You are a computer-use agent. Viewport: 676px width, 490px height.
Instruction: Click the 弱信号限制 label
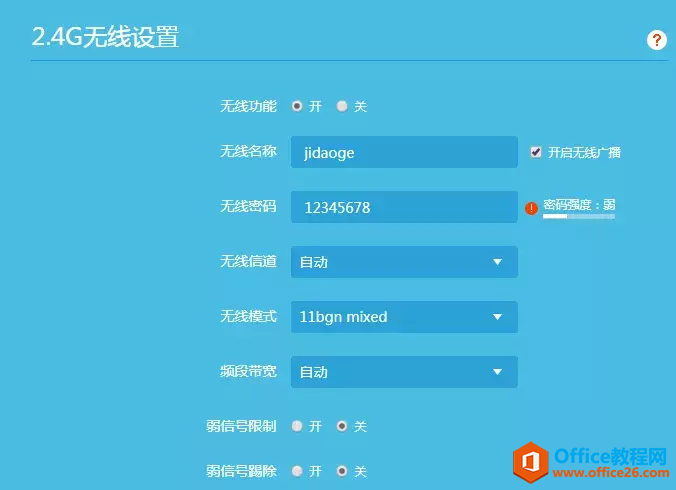coord(241,426)
